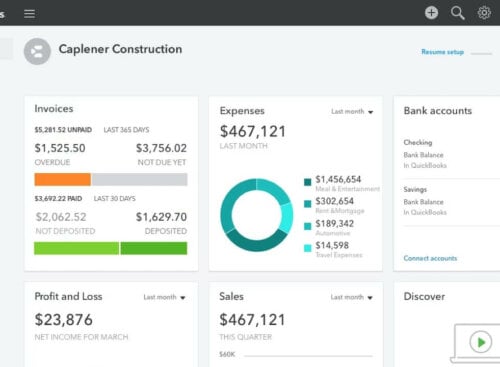
Task: Click the Discover card title
Action: pyautogui.click(x=424, y=296)
